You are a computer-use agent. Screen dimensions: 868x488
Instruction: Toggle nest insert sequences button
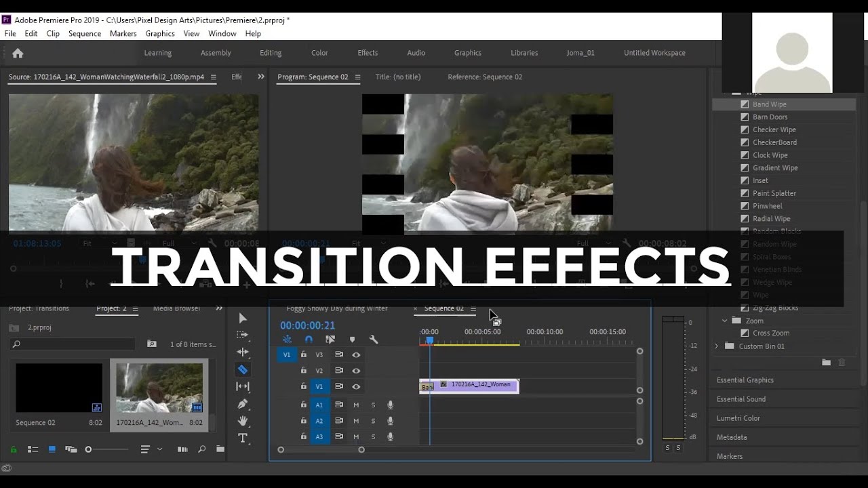(287, 340)
